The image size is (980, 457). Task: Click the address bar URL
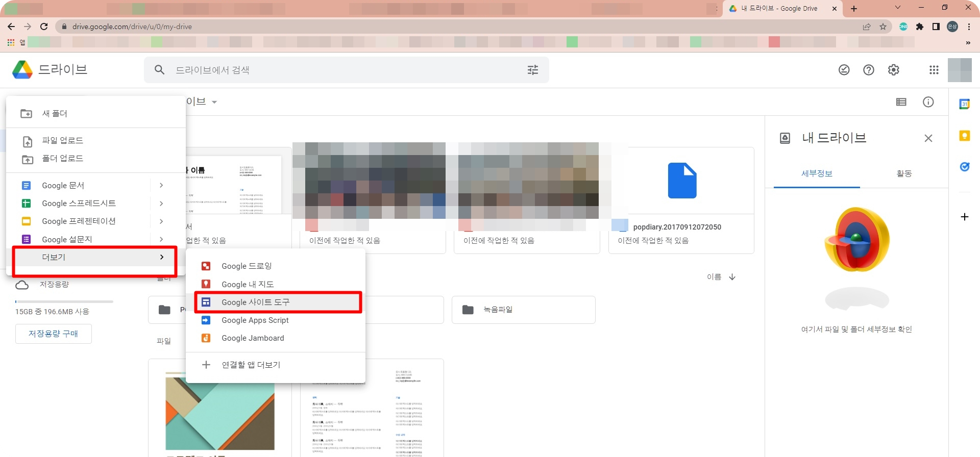click(132, 27)
